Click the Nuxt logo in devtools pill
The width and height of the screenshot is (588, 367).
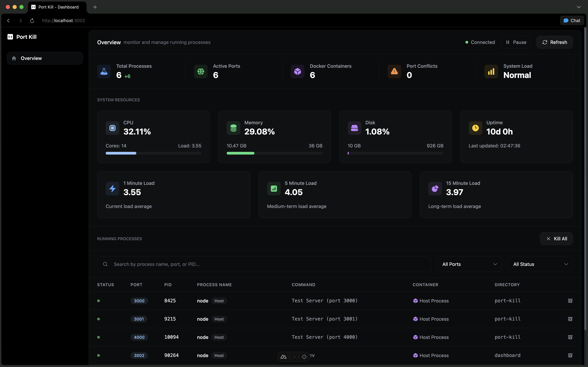[x=283, y=357]
